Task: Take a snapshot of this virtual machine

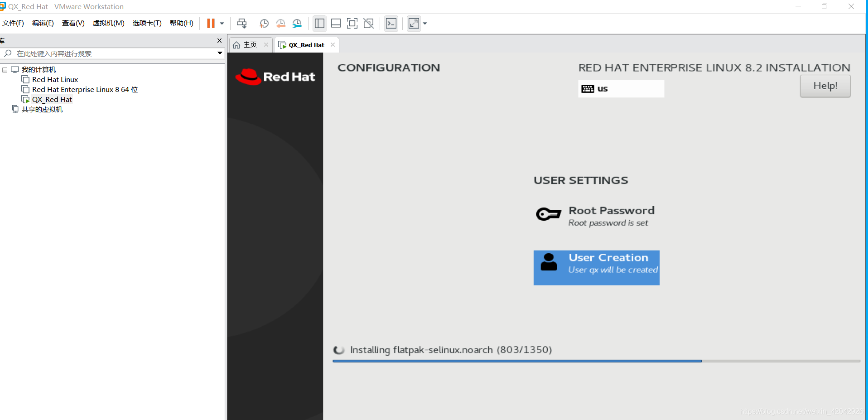Action: 264,24
